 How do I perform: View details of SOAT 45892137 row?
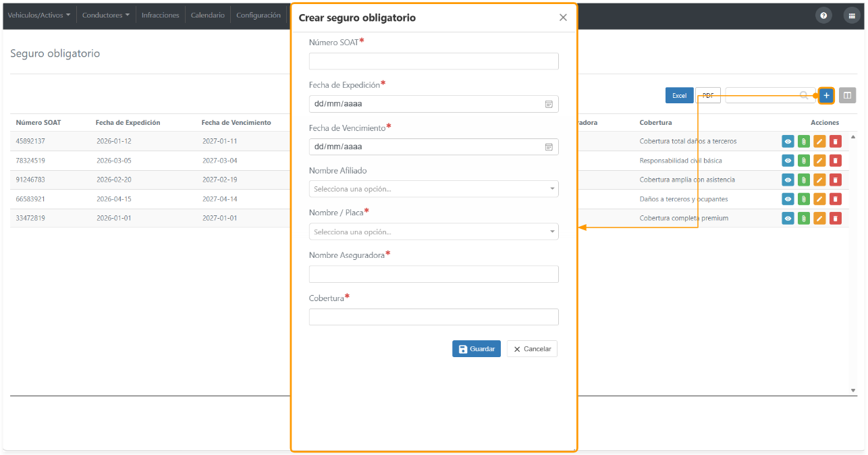pyautogui.click(x=788, y=141)
